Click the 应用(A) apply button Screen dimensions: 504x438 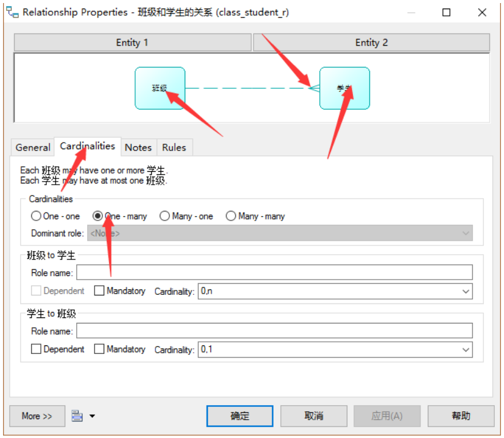point(387,416)
